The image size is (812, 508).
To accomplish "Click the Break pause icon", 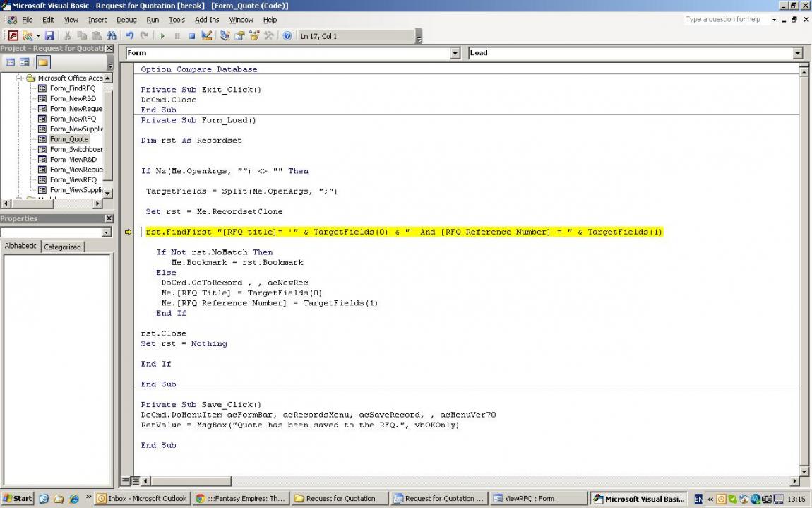I will (177, 36).
